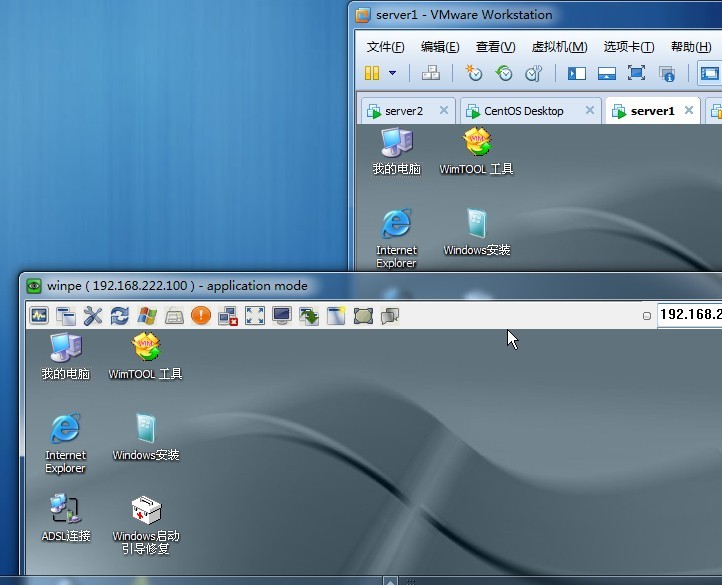Open the 选项卡(T) menu
The height and width of the screenshot is (585, 722).
629,47
